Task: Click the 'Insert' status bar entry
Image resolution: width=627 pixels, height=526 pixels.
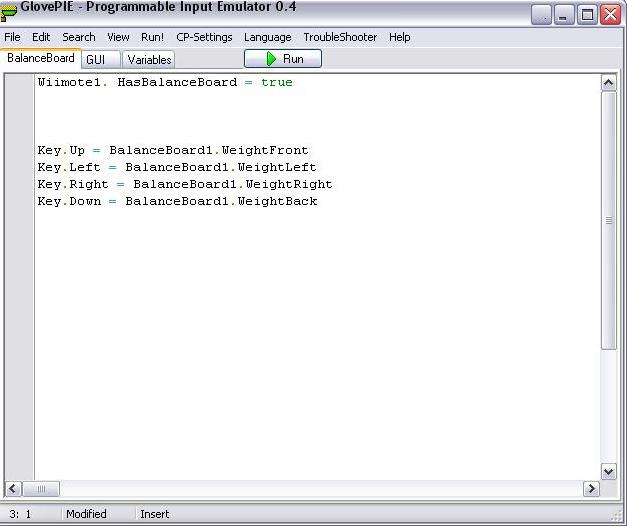Action: pos(155,514)
